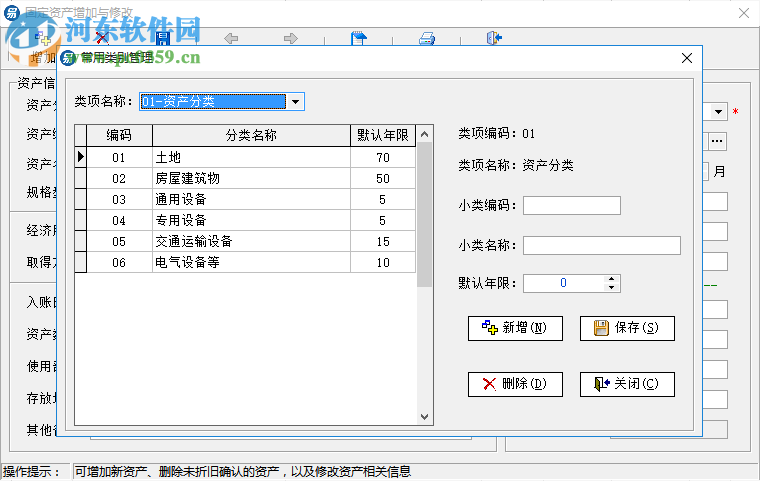The image size is (760, 481).
Task: Click the 默认年限 value field
Action: point(563,283)
